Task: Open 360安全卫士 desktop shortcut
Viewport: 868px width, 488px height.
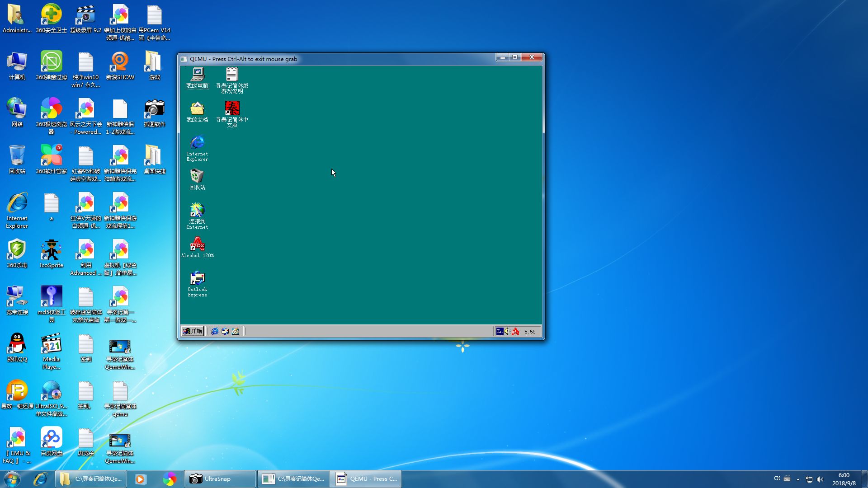Action: coord(51,19)
